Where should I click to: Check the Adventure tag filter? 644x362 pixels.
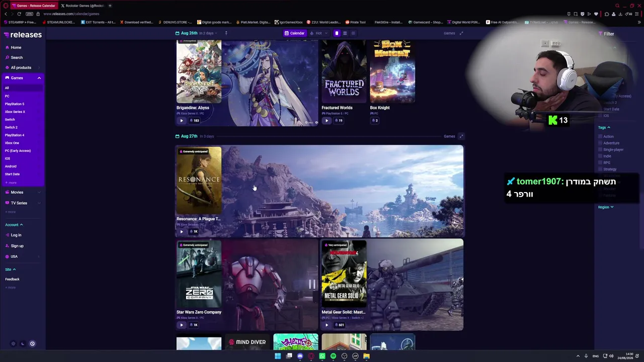[600, 143]
